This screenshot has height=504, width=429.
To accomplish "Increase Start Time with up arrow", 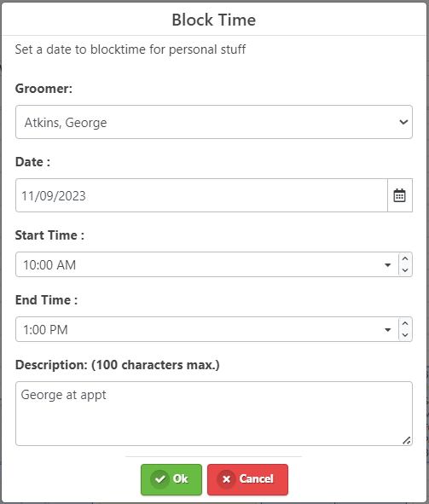I will coord(405,258).
